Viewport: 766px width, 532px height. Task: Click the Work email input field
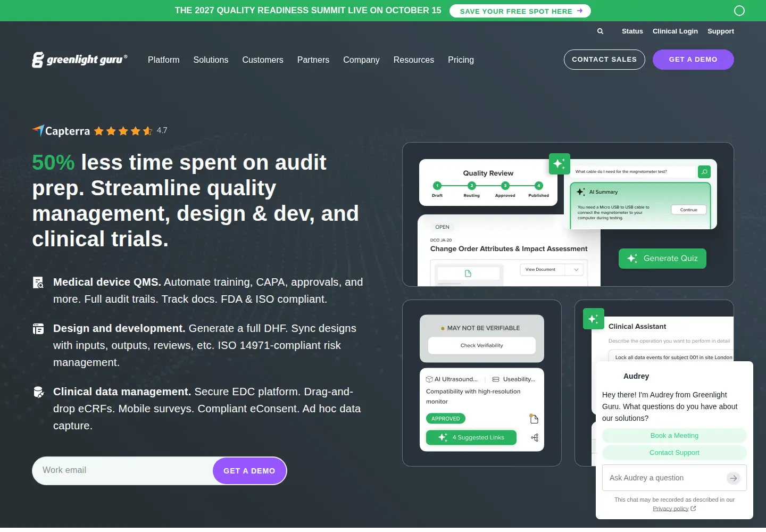pos(123,470)
